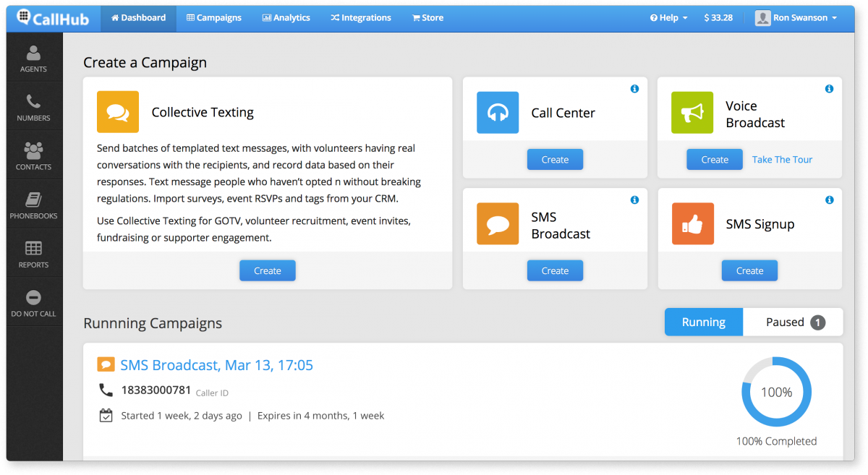Click the Collective Texting chat icon
The width and height of the screenshot is (868, 475).
click(x=118, y=112)
